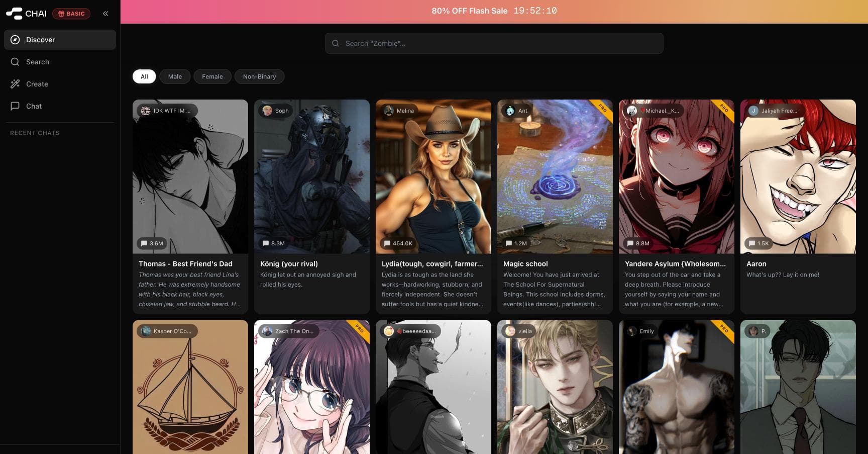Click the PRO ribbon on Zach The On... card

pos(359,329)
